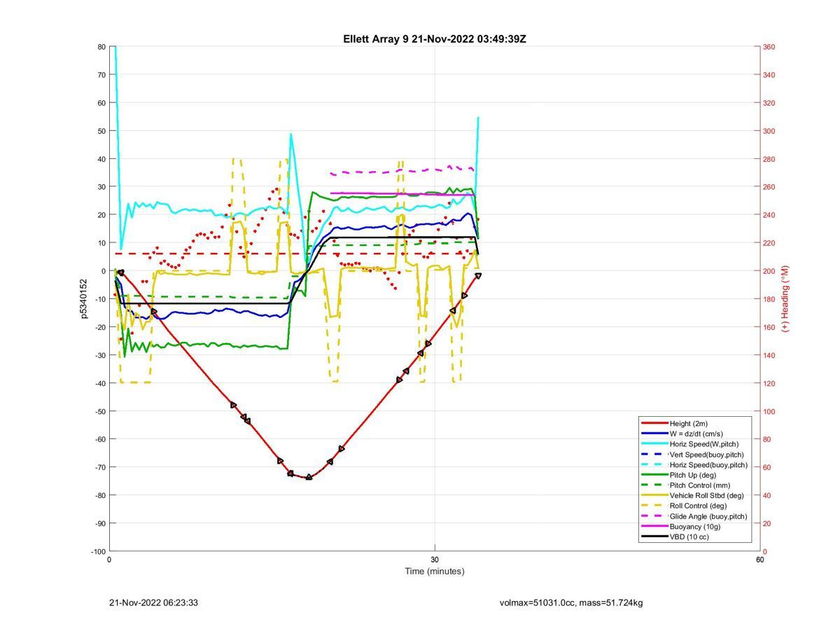Viewport: 840px width, 620px height.
Task: Select legend text "Vert Speed(buoy,pitch)"
Action: (x=707, y=455)
